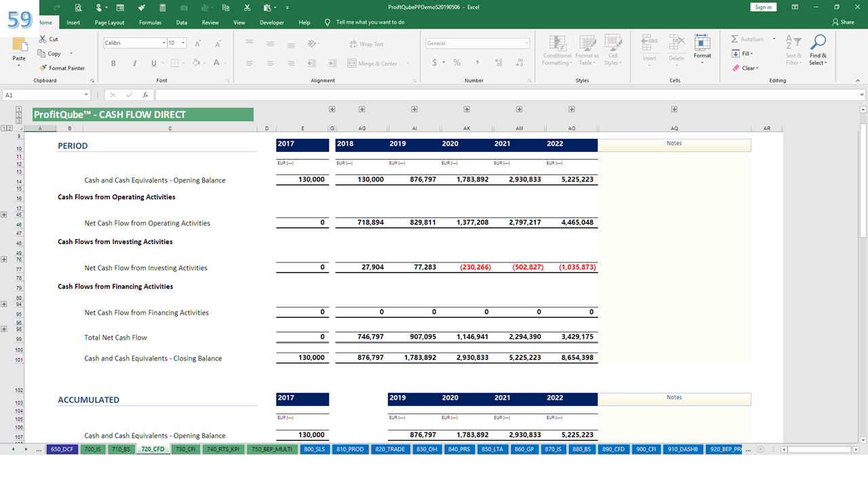Activate the Format Painter brush
The width and height of the screenshot is (868, 488).
62,68
